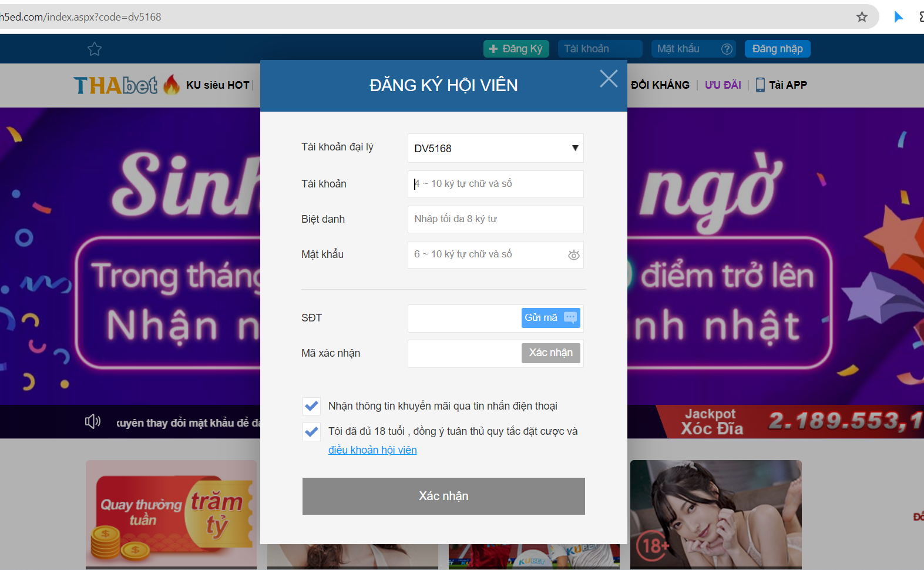This screenshot has height=570, width=924.
Task: Focus the header Tài khoản login field
Action: (600, 49)
